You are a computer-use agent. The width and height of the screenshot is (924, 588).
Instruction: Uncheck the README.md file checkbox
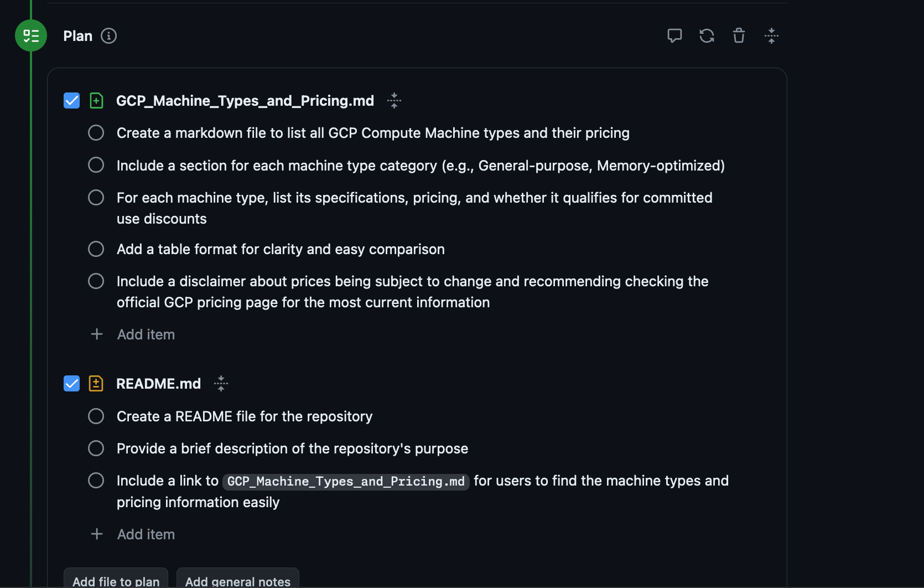pyautogui.click(x=71, y=383)
